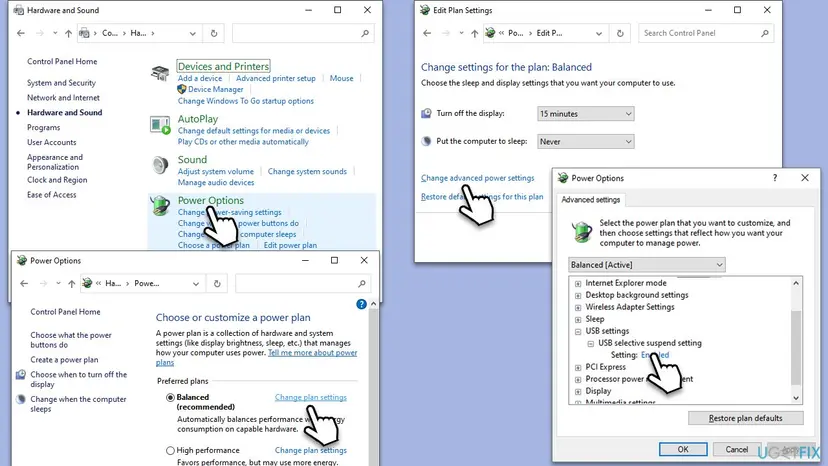Refresh the lower Power Options window
Screen dimensions: 828x466
217,284
